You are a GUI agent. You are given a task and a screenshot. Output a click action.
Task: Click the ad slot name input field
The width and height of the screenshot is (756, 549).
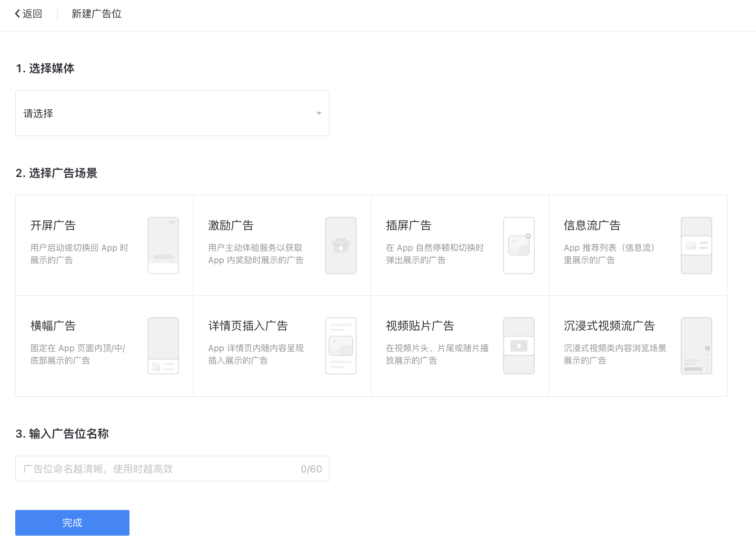pyautogui.click(x=172, y=469)
